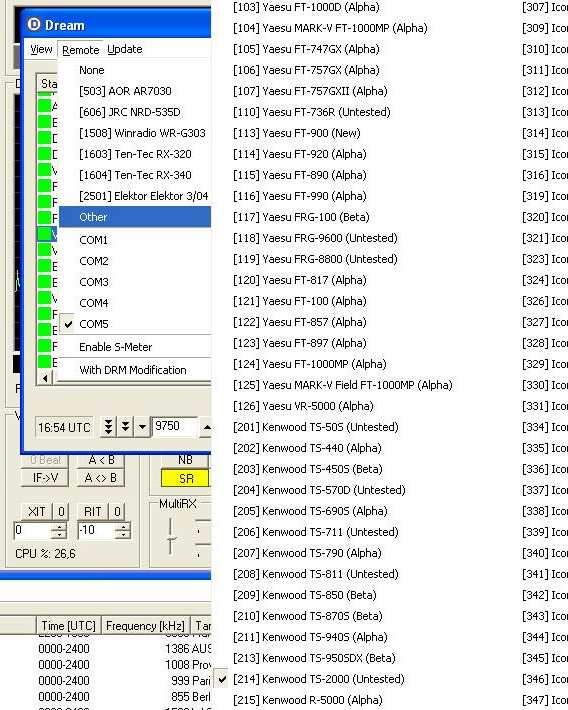
Task: Click the left scroll arrow of the station list
Action: [45, 378]
